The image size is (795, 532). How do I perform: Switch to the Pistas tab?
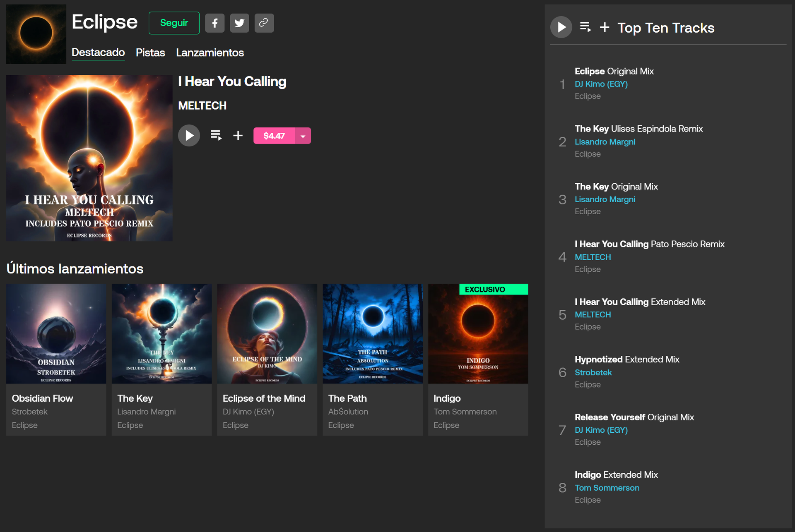pos(150,53)
